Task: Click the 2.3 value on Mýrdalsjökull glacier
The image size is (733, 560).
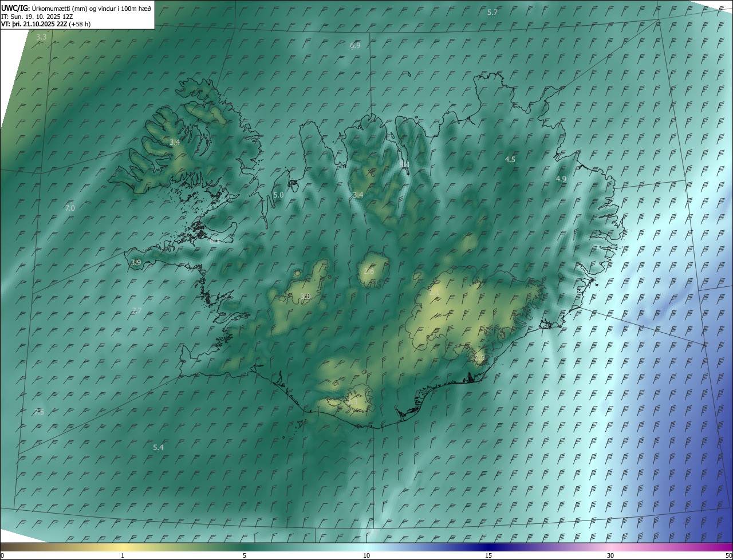Action: [352, 403]
